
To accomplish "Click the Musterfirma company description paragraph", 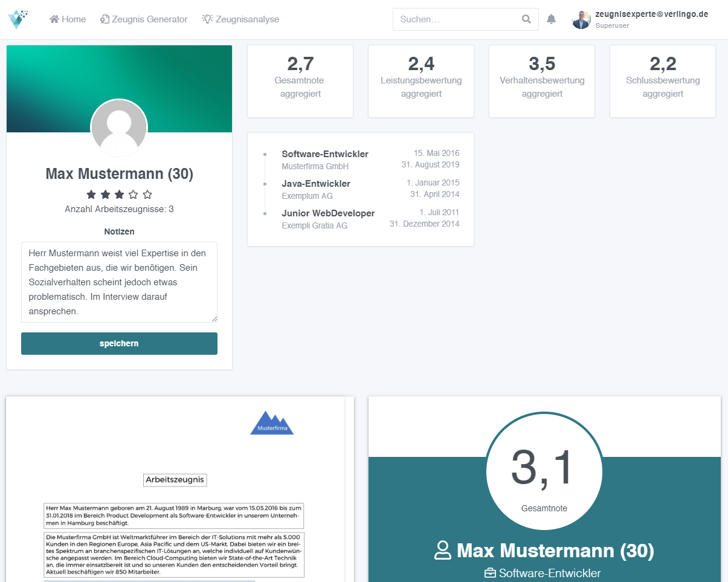I will tap(173, 555).
